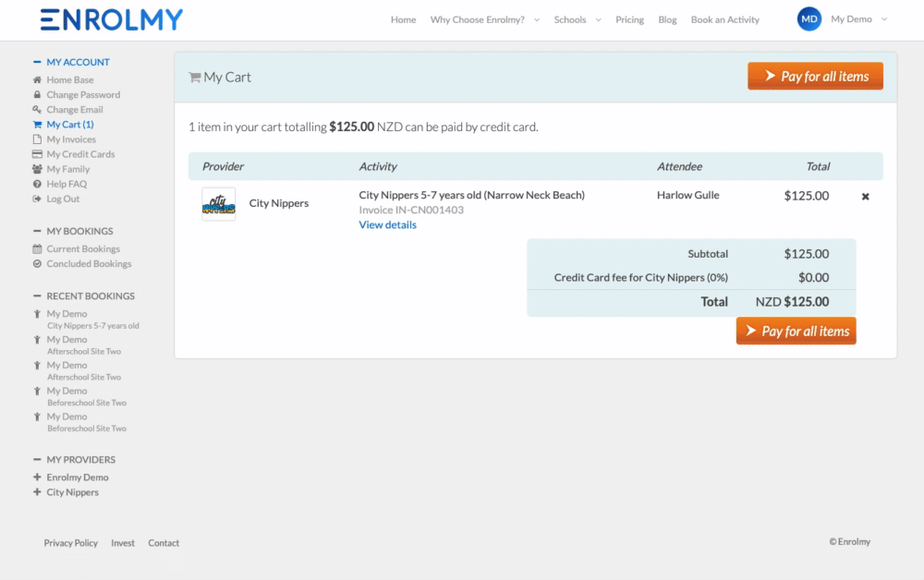Open the Blog page
This screenshot has height=580, width=924.
tap(667, 19)
